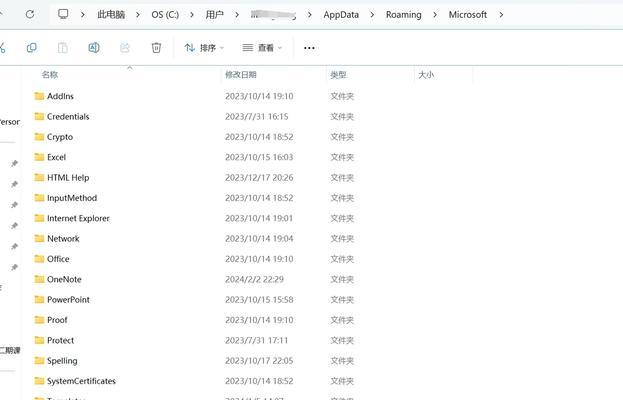Click the Credentials folder name

click(68, 116)
